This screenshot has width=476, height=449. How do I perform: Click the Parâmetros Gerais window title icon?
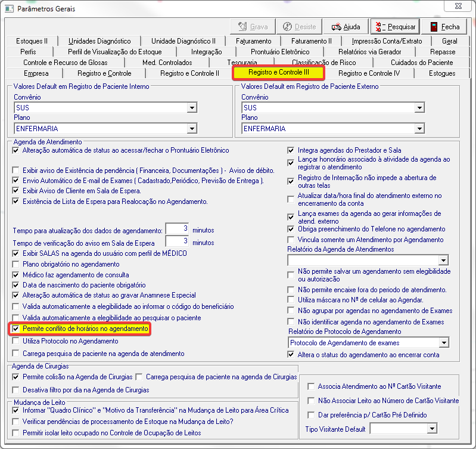[x=9, y=8]
